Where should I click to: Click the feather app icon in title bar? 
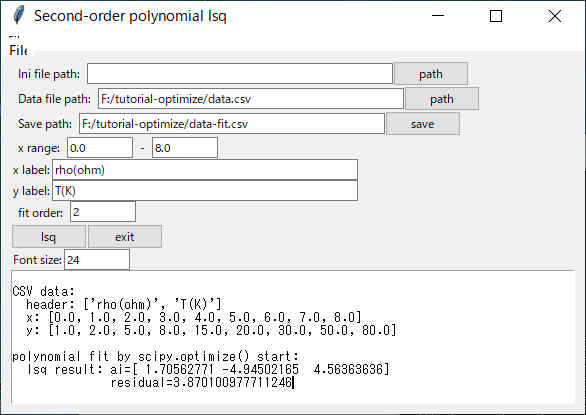18,15
